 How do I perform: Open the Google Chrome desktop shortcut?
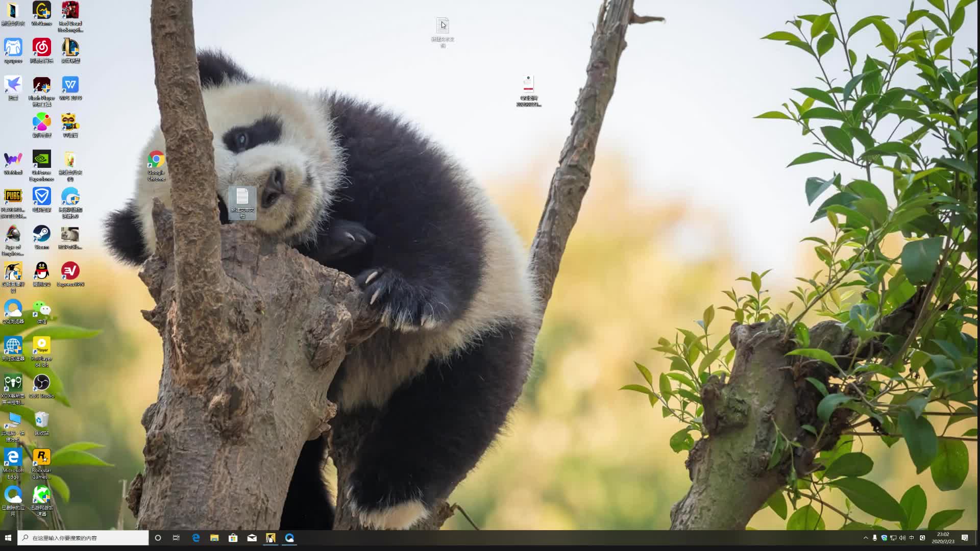[x=156, y=160]
